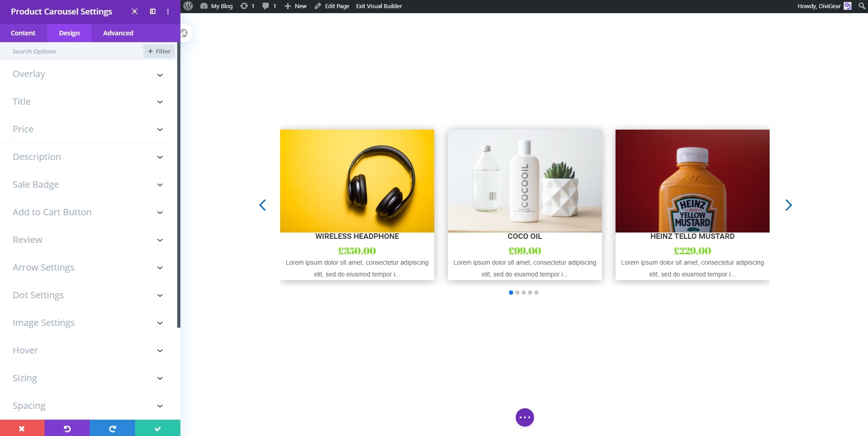Expand the Description settings group

88,157
